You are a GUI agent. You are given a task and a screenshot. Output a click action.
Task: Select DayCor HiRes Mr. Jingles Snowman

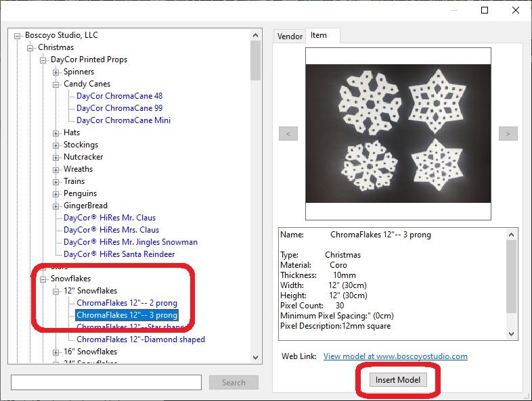point(131,242)
